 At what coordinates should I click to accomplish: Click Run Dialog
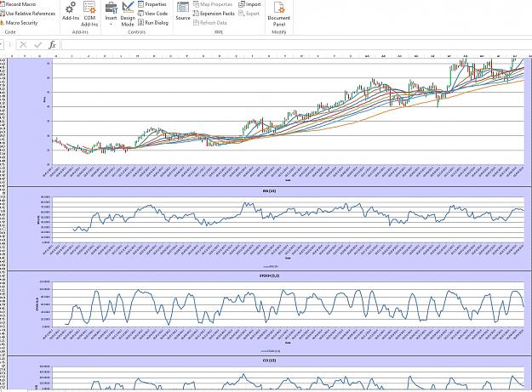tap(153, 23)
